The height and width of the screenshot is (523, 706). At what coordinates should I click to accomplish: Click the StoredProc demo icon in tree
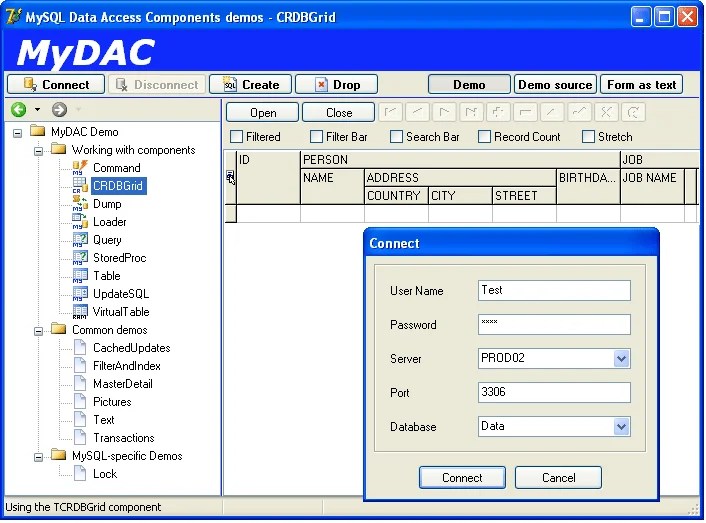pyautogui.click(x=80, y=258)
